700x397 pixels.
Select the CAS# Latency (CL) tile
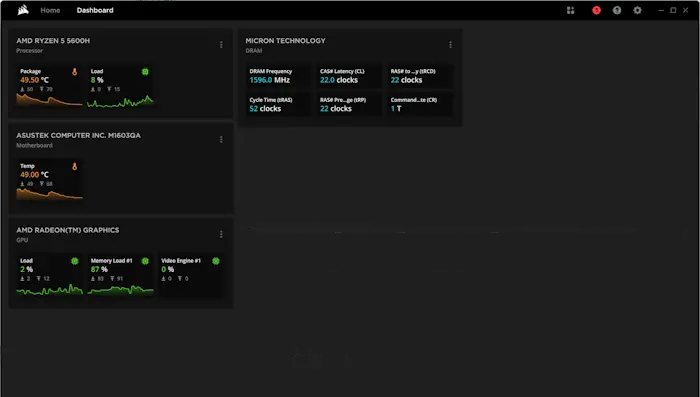click(x=349, y=76)
